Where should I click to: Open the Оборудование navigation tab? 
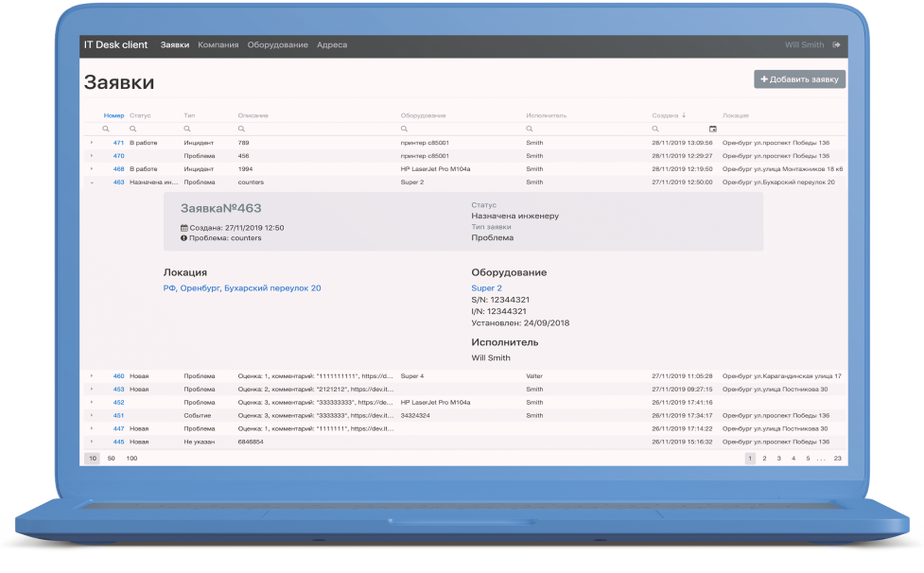click(x=277, y=45)
